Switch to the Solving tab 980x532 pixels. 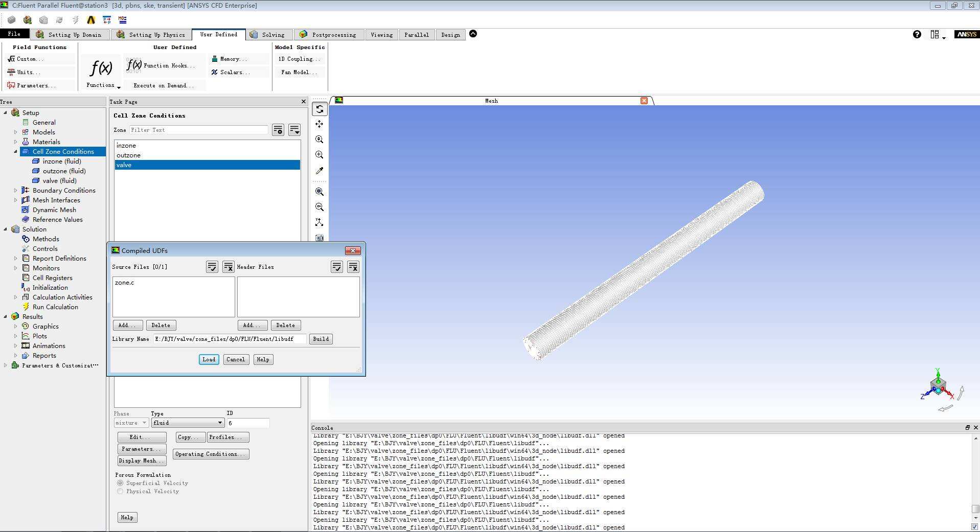pos(268,34)
